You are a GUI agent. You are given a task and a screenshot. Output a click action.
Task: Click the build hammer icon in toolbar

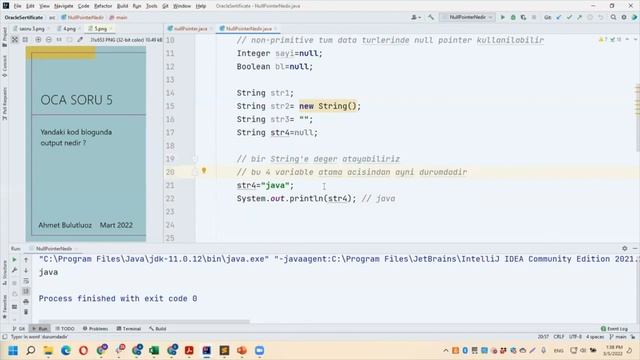click(431, 17)
